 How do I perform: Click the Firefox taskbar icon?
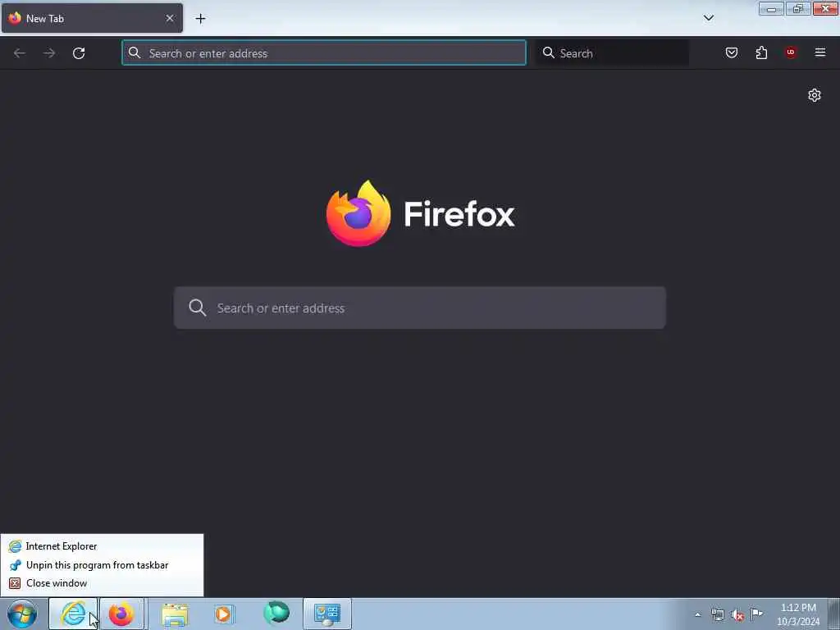point(122,614)
